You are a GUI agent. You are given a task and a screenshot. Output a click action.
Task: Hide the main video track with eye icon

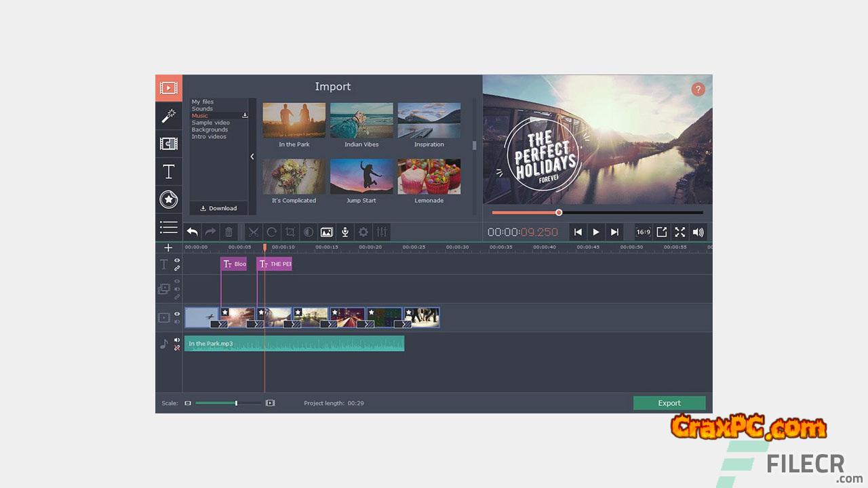tap(177, 314)
